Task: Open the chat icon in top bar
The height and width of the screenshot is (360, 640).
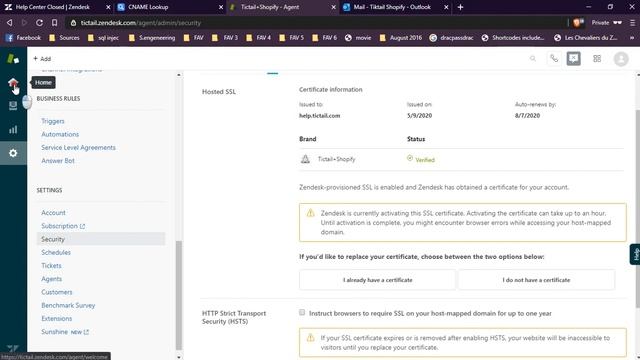Action: [x=573, y=59]
